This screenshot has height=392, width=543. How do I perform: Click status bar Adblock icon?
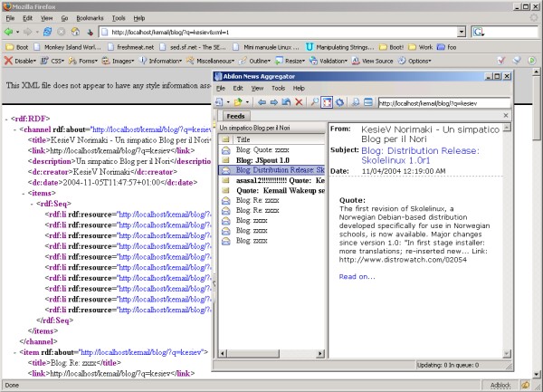pos(525,385)
